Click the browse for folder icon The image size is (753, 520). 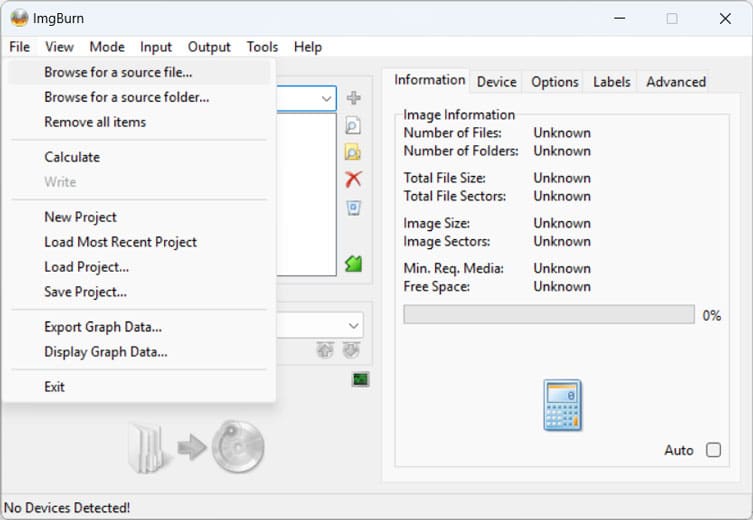tap(353, 153)
